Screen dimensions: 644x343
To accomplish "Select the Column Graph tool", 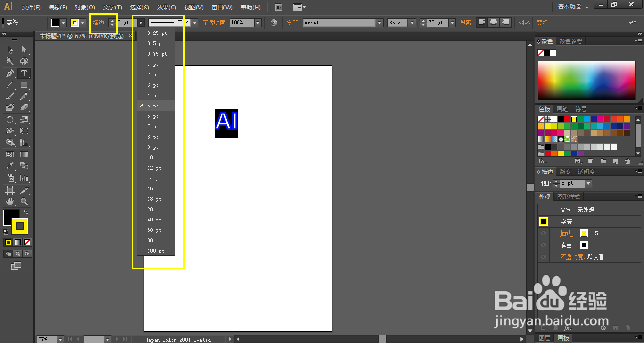I will click(24, 179).
